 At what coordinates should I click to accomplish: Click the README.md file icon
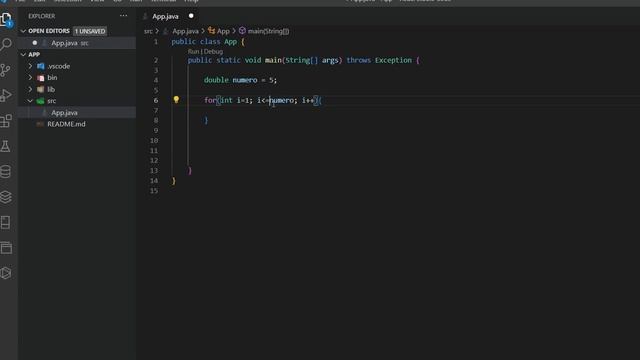[40, 124]
